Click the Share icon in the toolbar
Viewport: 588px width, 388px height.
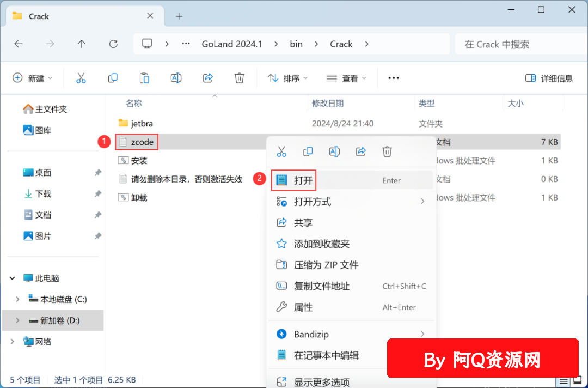[x=208, y=78]
